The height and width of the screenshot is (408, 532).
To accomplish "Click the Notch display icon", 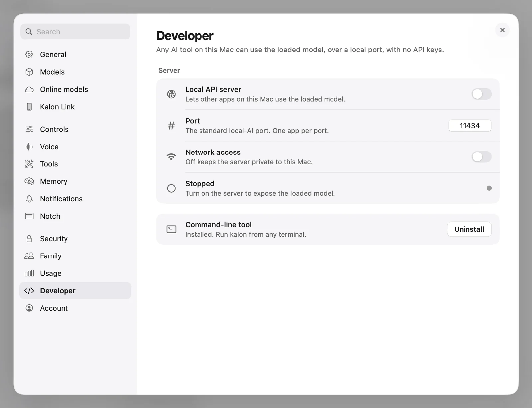I will (29, 216).
